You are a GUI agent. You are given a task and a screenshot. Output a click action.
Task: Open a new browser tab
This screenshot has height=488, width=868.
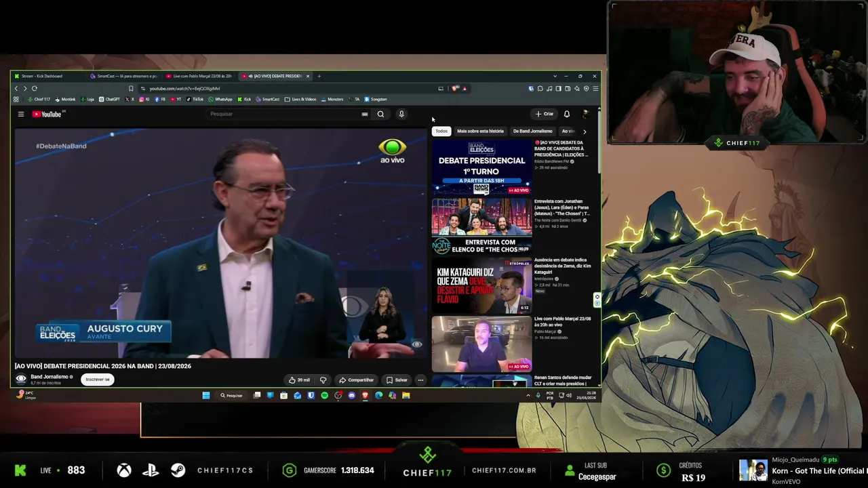[x=319, y=76]
